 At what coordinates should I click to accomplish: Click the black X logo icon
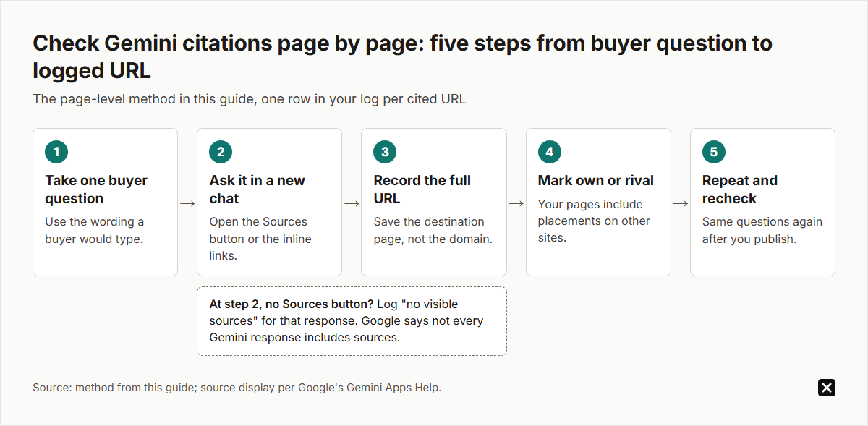pyautogui.click(x=826, y=388)
